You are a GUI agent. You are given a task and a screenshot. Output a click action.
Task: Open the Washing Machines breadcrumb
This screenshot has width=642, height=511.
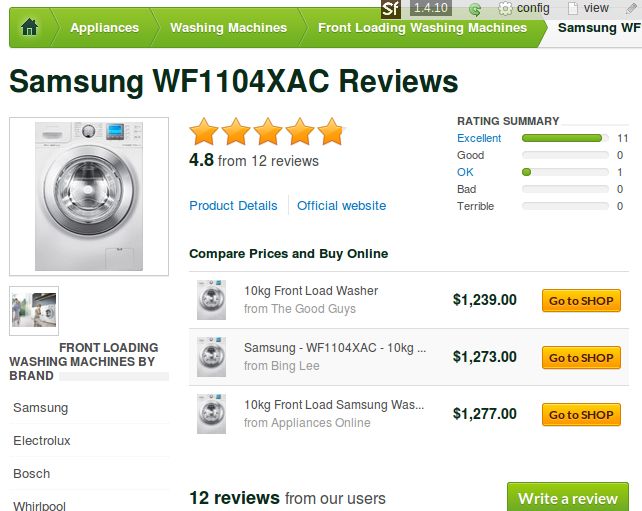228,28
